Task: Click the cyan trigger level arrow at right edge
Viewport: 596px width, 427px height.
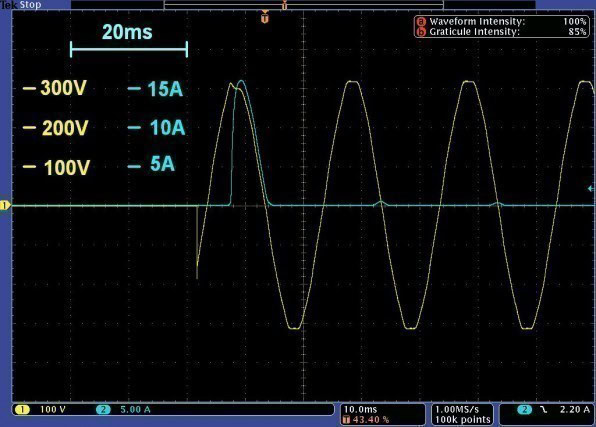Action: (591, 188)
